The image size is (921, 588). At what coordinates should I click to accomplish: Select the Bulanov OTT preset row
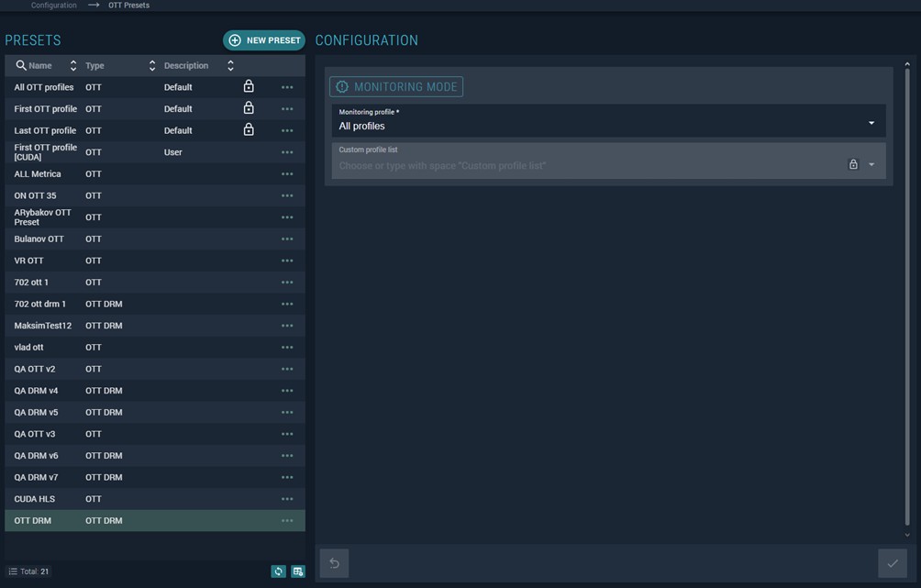tap(39, 239)
